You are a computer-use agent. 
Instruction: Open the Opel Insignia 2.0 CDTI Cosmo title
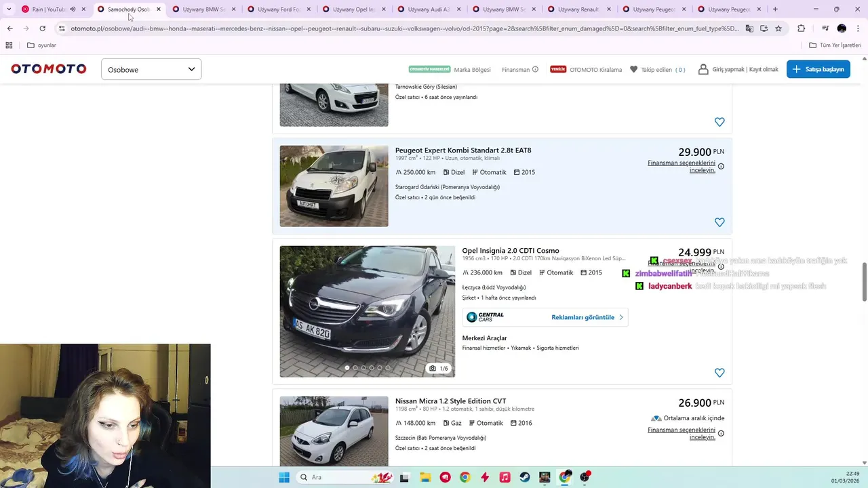pos(511,251)
